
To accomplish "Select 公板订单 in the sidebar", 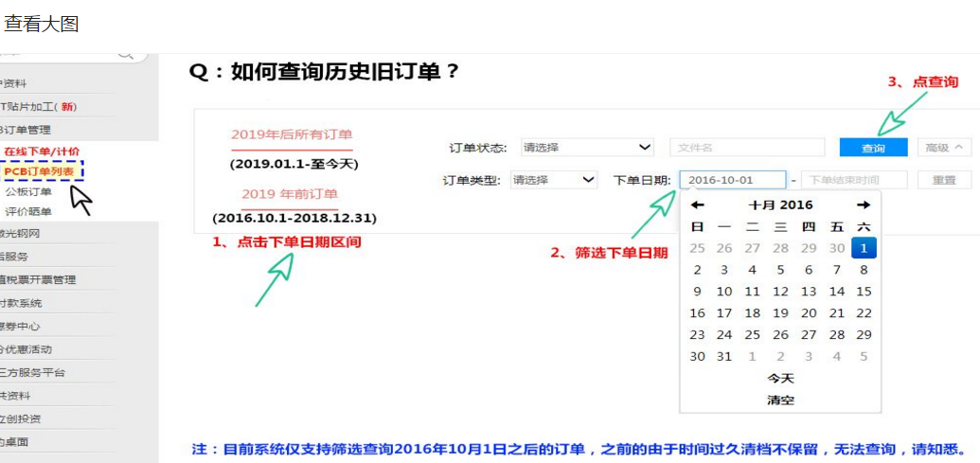I will [28, 191].
